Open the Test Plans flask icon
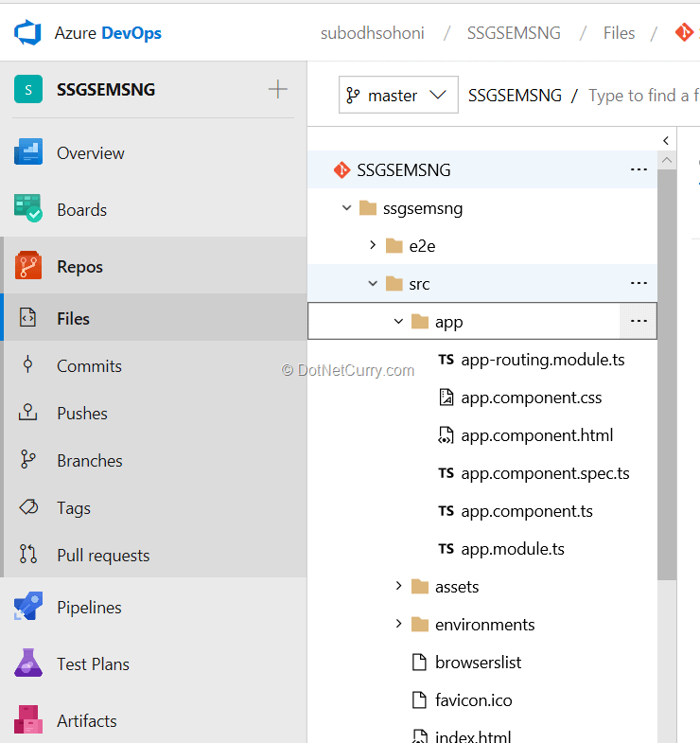The width and height of the screenshot is (700, 743). coord(28,663)
